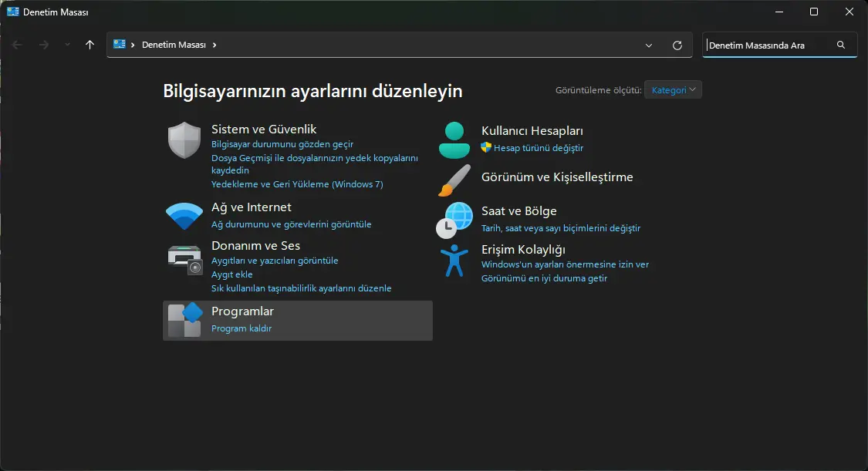
Task: Focus the Denetim Masasında Ara search field
Action: (769, 45)
